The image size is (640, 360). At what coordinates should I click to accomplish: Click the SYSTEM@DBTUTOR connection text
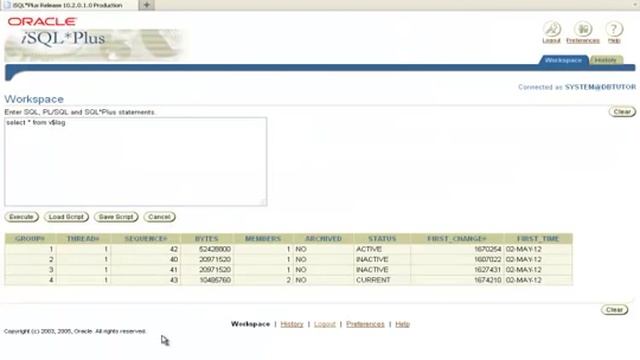(600, 87)
